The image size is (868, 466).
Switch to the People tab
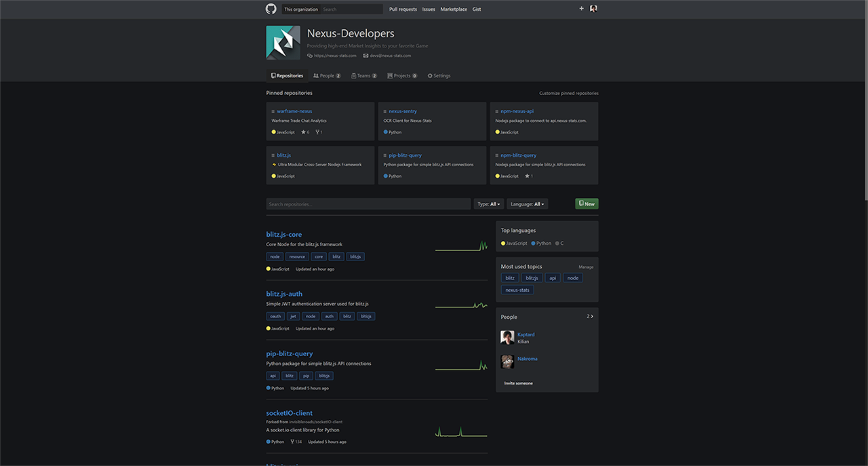(326, 75)
